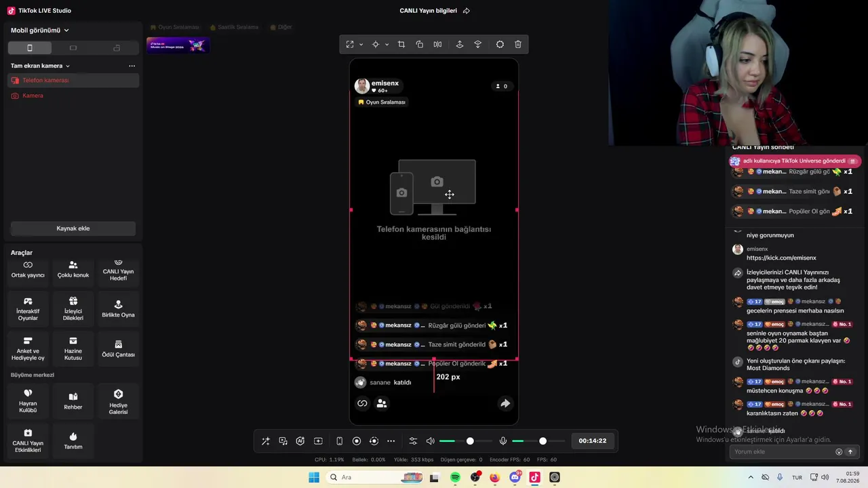Open the Tanıtım flame tool
The image size is (868, 488).
click(x=73, y=441)
